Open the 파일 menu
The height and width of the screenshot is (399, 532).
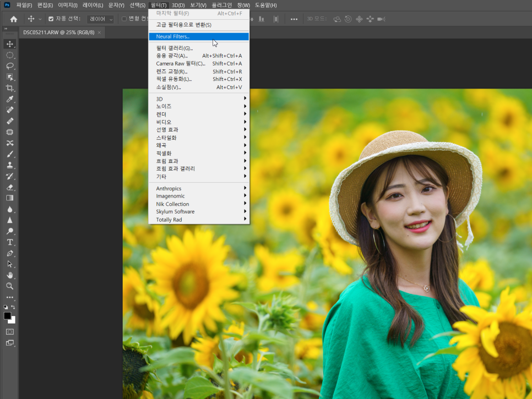[24, 5]
